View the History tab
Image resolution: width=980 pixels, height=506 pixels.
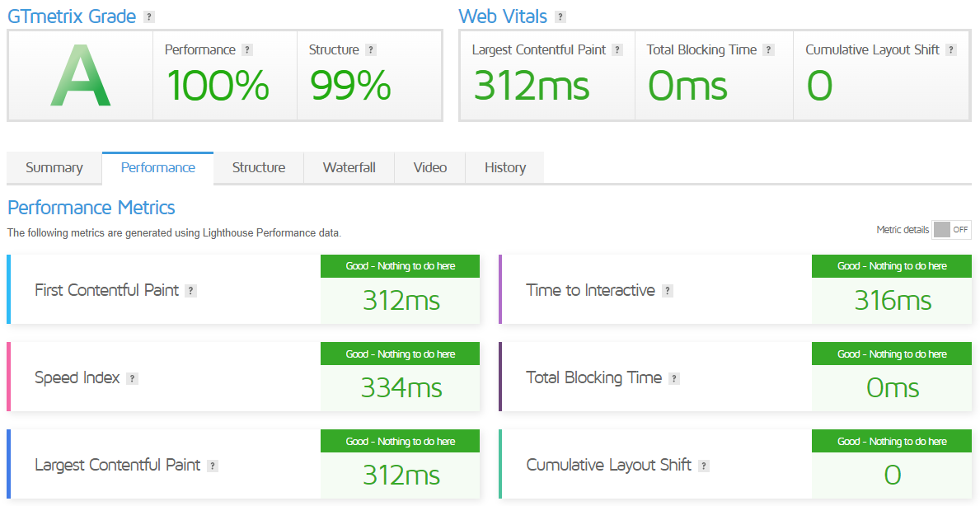(505, 167)
